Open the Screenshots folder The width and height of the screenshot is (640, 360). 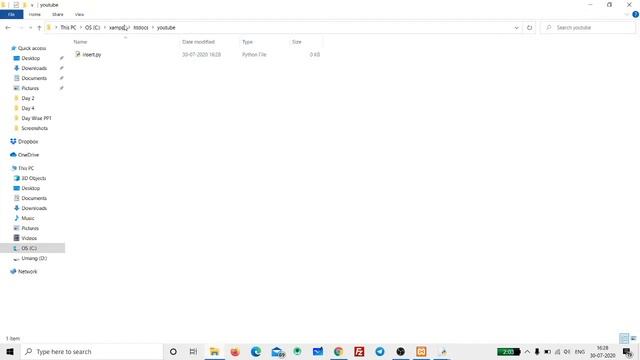pyautogui.click(x=34, y=128)
